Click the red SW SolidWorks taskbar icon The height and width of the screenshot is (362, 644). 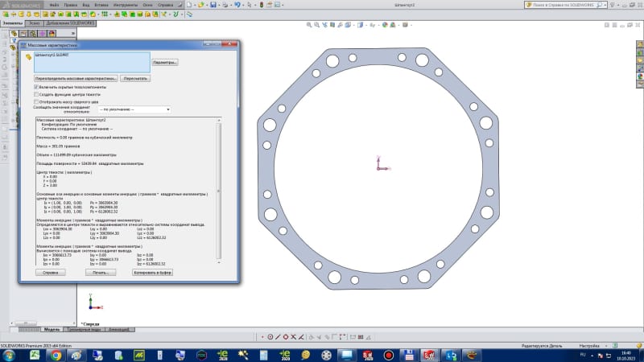(429, 355)
